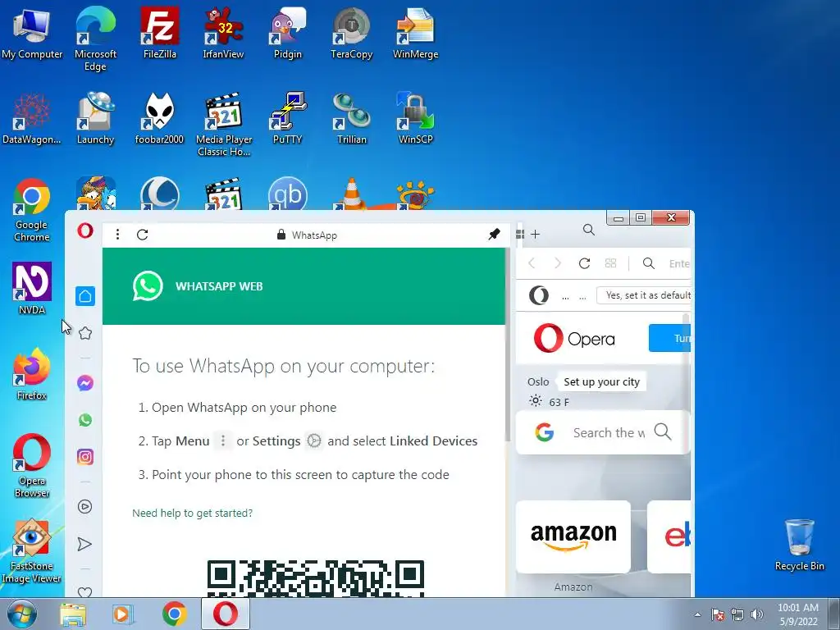840x630 pixels.
Task: Open Windows Media Player taskbar icon
Action: click(x=123, y=614)
